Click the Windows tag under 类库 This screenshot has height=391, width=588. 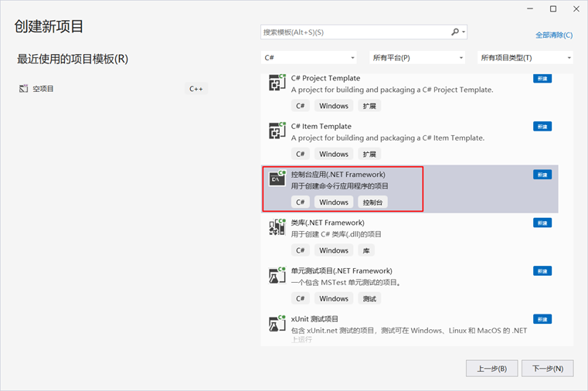[334, 250]
